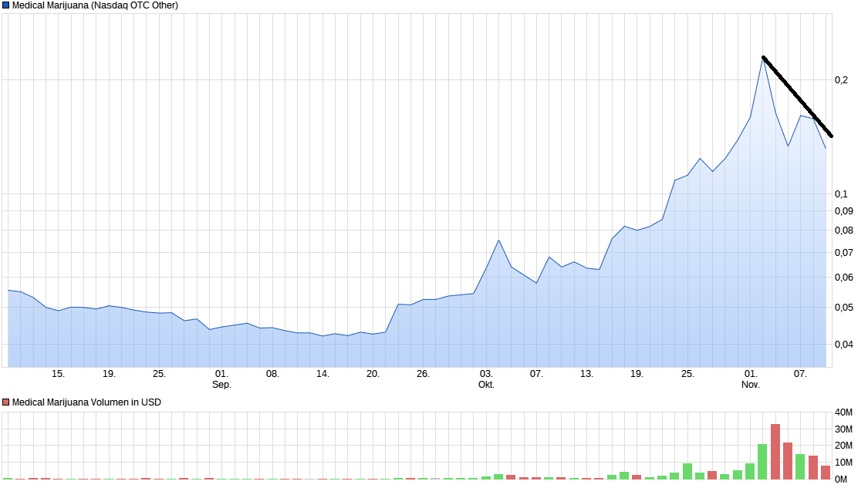Click the price peak above the Nov label
Image resolution: width=868 pixels, height=488 pixels.
(762, 59)
